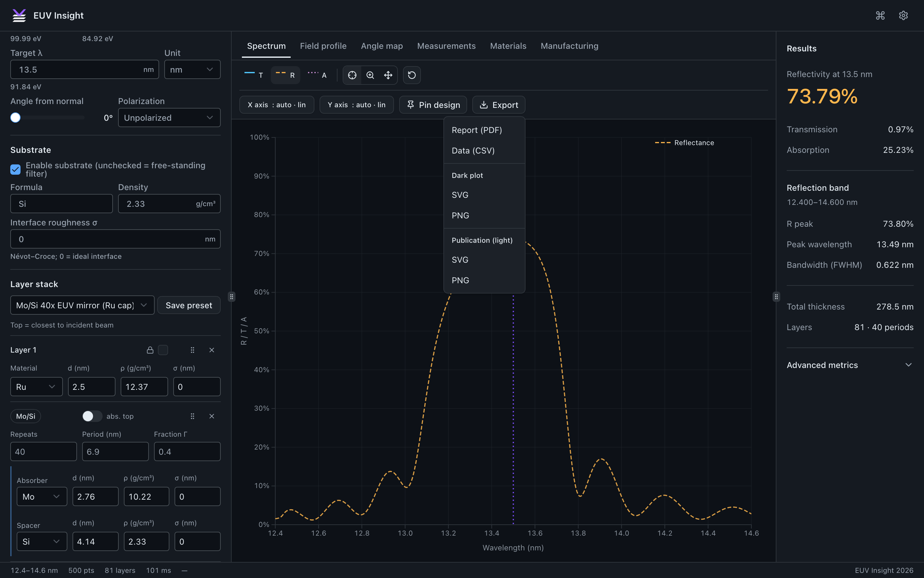
Task: Select the crosshair cursor tool
Action: (352, 75)
